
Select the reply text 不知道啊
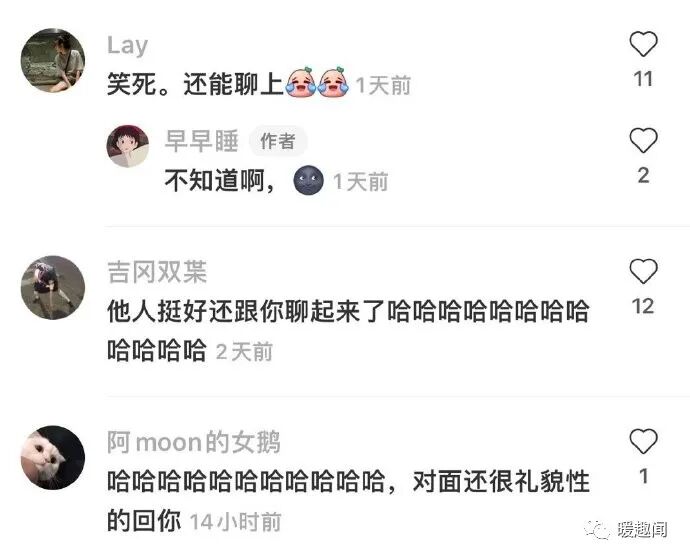click(215, 180)
